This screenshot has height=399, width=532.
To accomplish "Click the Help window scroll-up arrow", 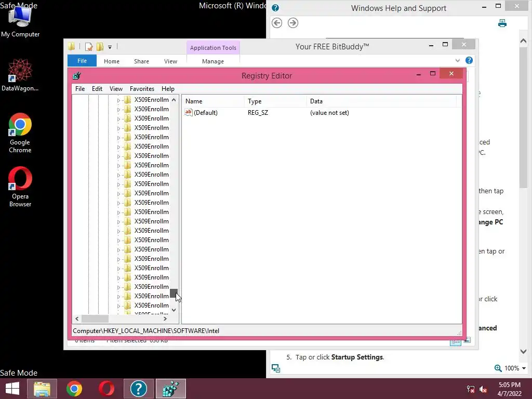I will pyautogui.click(x=523, y=41).
